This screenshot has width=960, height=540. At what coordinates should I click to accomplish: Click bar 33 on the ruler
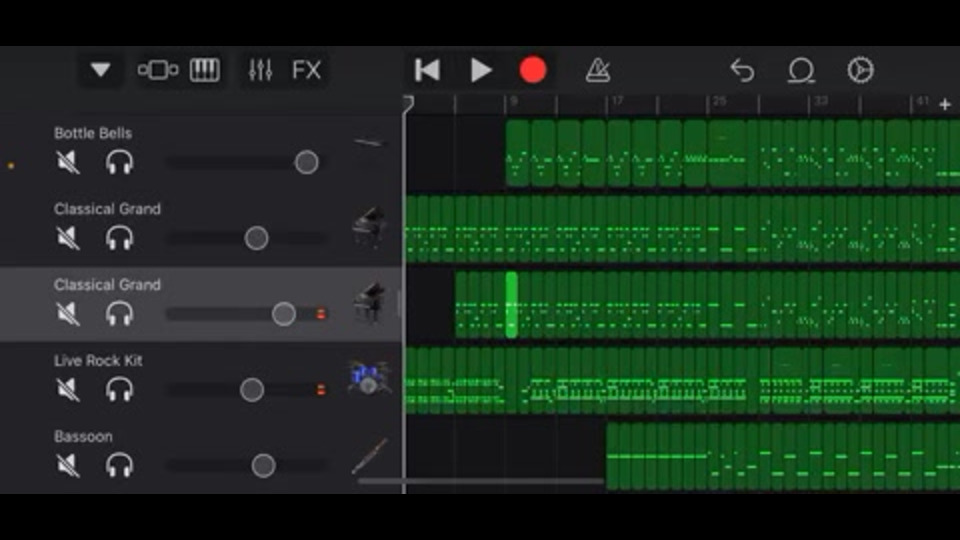click(x=821, y=100)
